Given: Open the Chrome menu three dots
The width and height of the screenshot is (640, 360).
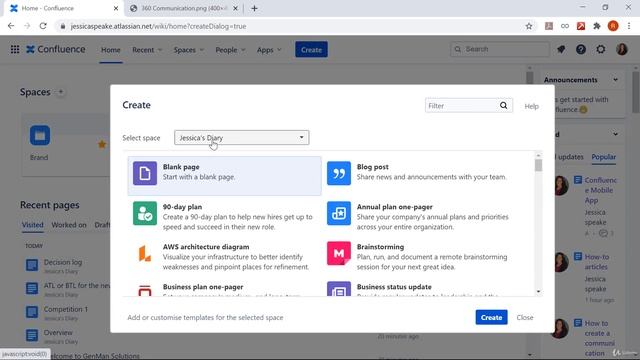Looking at the screenshot, I should [x=629, y=26].
